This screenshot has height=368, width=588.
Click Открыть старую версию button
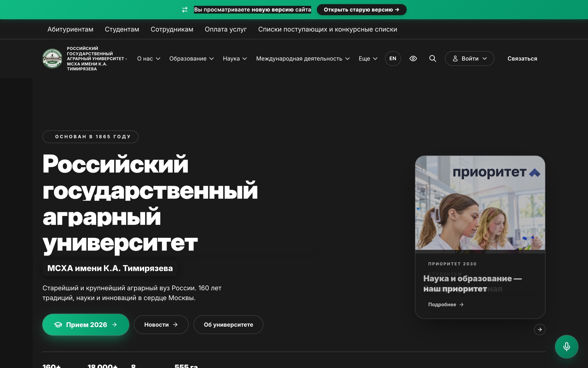point(362,10)
